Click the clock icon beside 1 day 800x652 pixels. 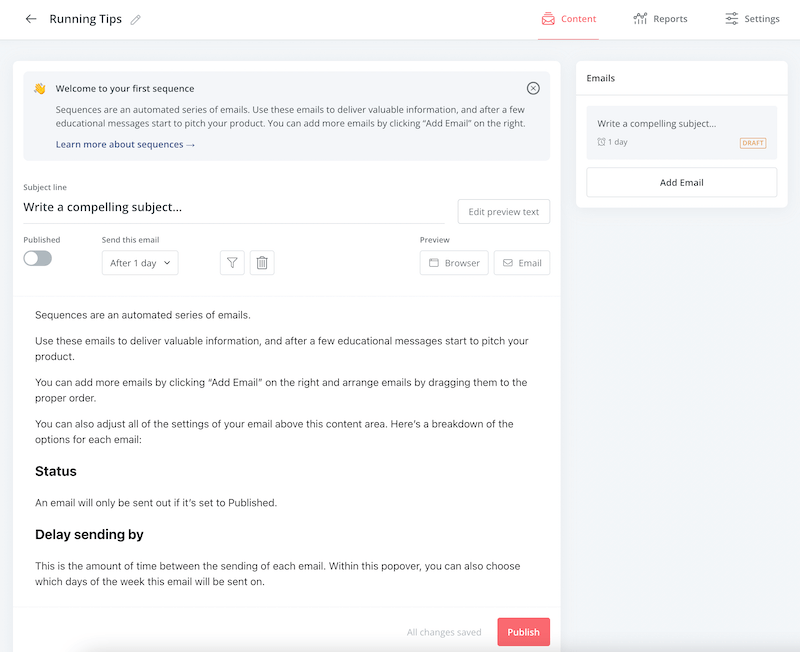(602, 142)
